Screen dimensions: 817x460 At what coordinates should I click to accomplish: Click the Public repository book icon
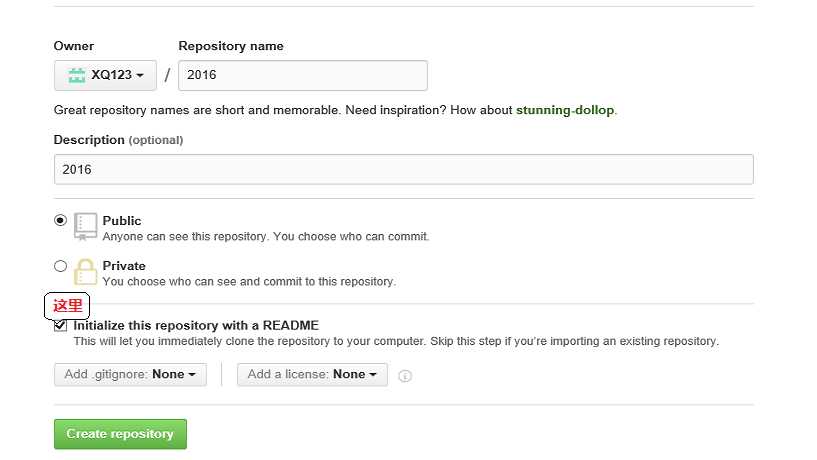click(86, 227)
